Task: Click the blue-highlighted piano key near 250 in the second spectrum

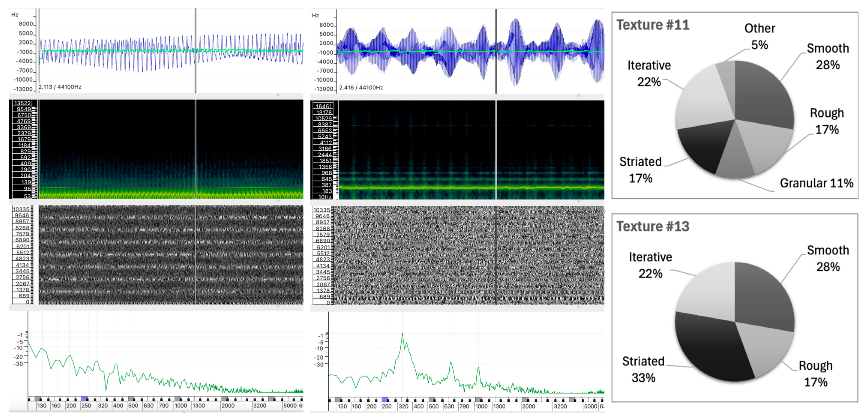Action: tap(385, 399)
